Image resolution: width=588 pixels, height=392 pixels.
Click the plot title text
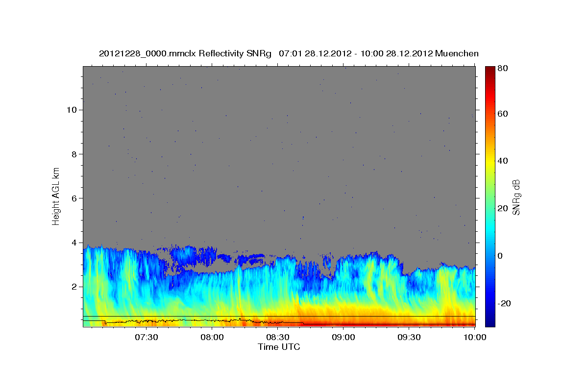pyautogui.click(x=289, y=53)
